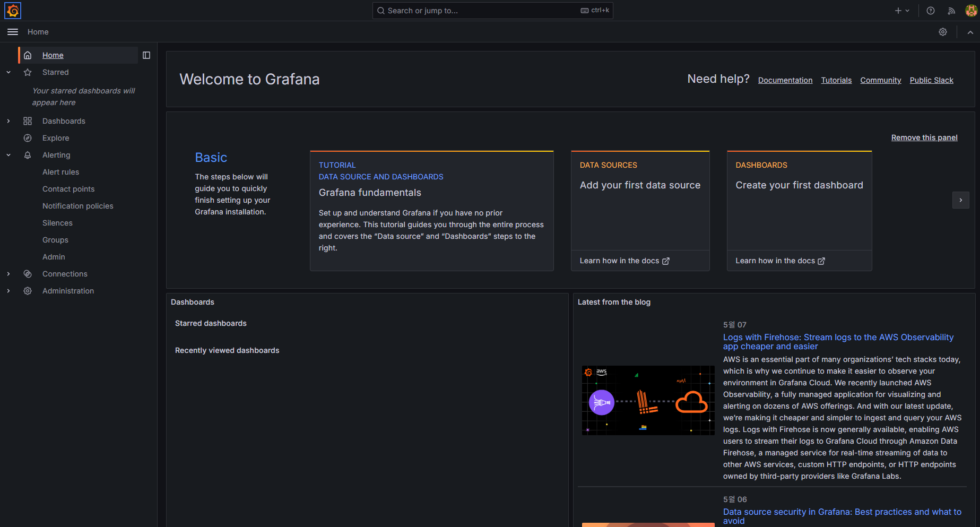Click the undock menu panel icon
This screenshot has height=527, width=980.
pyautogui.click(x=146, y=55)
